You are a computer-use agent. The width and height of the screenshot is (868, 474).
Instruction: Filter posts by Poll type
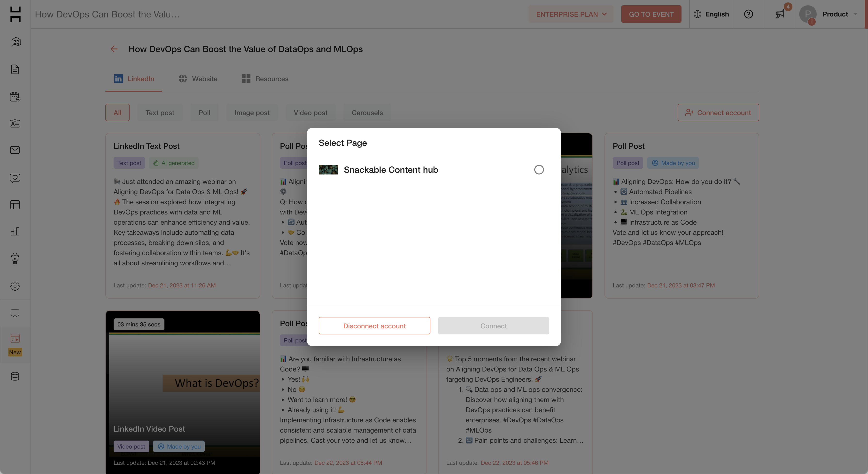pos(204,113)
